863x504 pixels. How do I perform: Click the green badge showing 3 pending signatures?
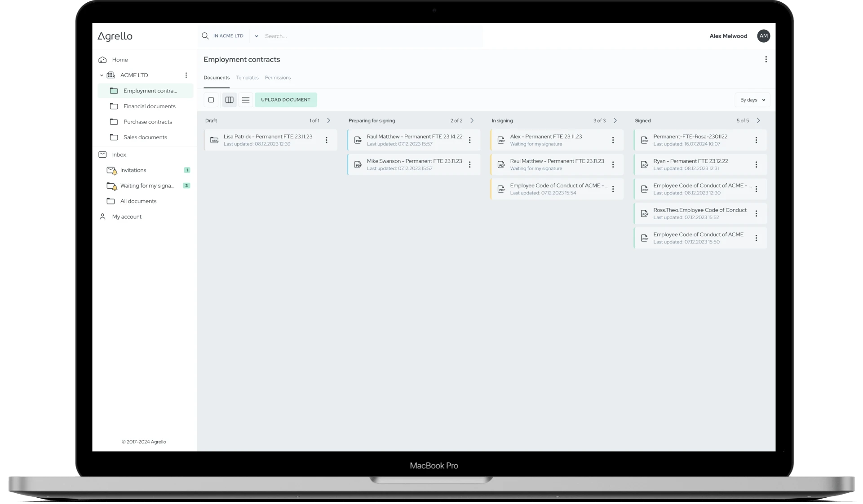pyautogui.click(x=187, y=186)
